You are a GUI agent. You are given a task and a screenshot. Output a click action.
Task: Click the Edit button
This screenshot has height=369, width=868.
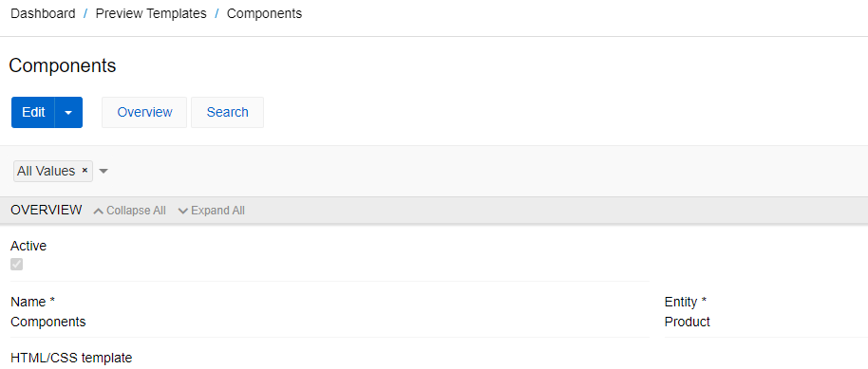coord(33,112)
